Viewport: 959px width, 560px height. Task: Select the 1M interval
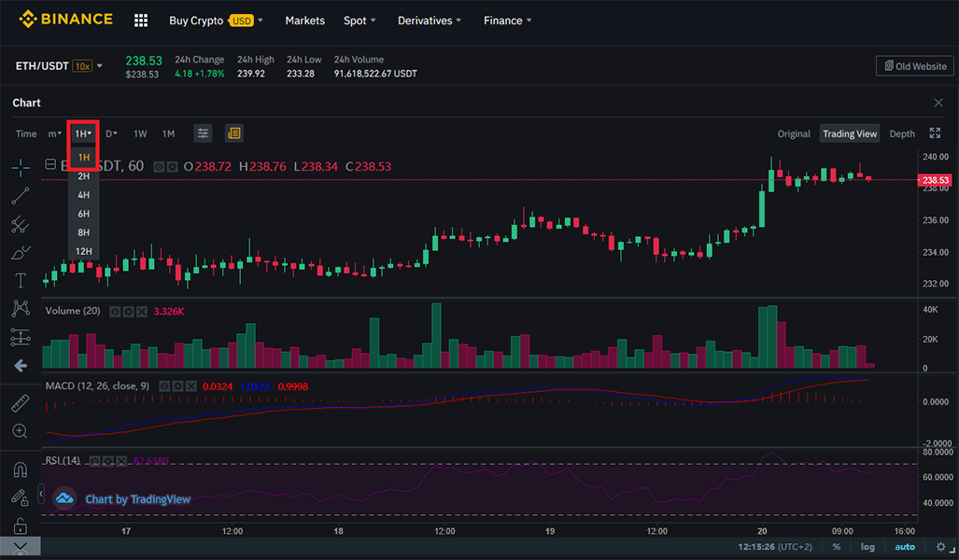click(x=168, y=133)
